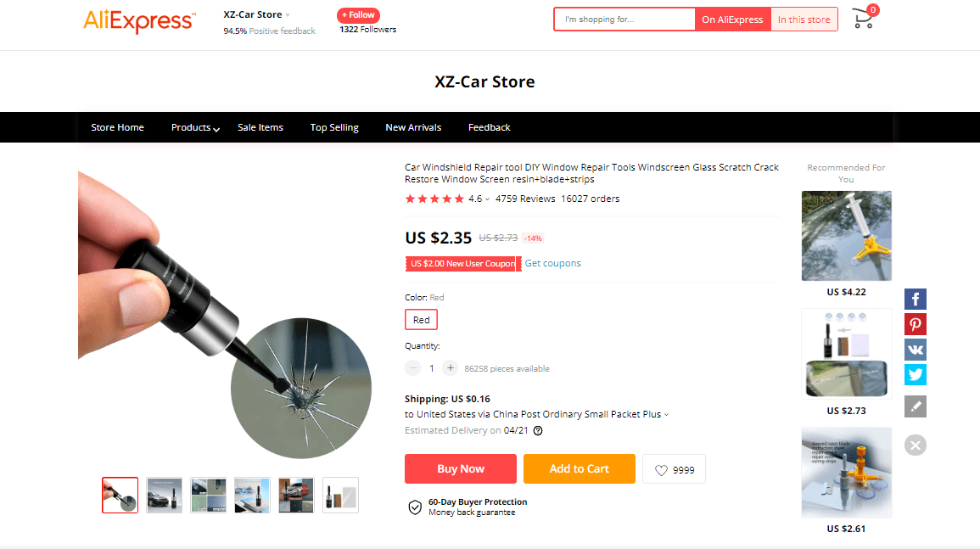
Task: Increase quantity with plus button
Action: [x=450, y=368]
